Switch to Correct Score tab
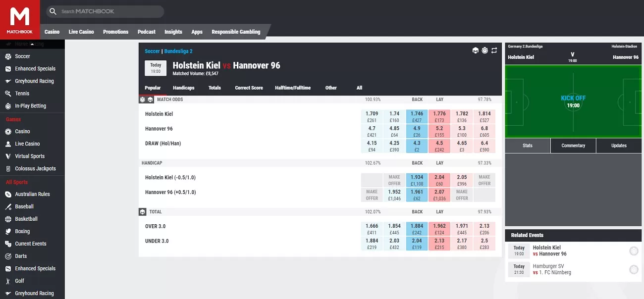Image resolution: width=644 pixels, height=299 pixels. pyautogui.click(x=249, y=88)
